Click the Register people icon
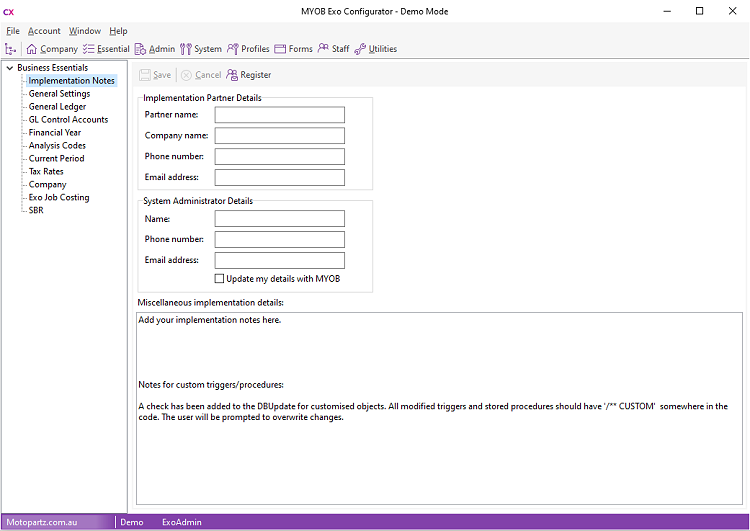750x531 pixels. point(232,75)
